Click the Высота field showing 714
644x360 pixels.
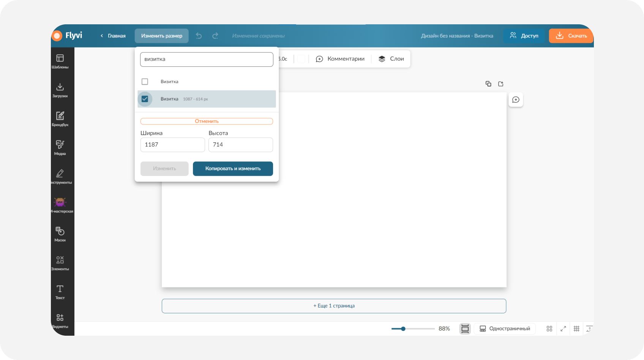pos(241,145)
